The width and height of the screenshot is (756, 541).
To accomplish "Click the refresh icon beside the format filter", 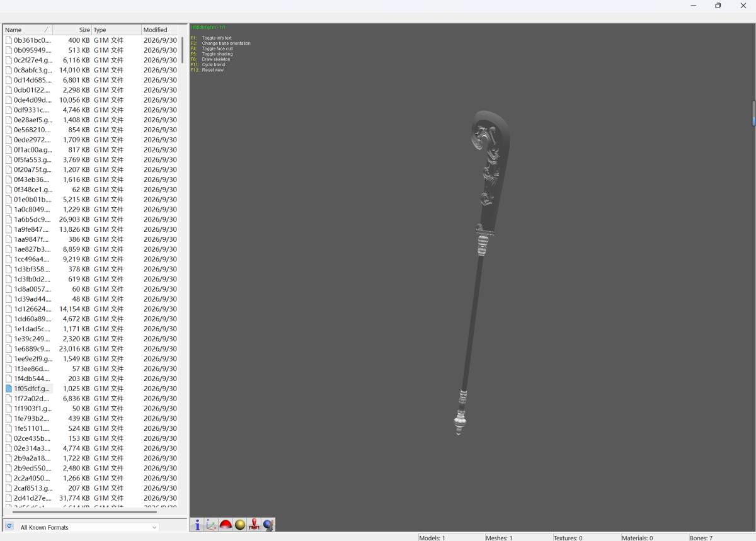I will click(9, 527).
